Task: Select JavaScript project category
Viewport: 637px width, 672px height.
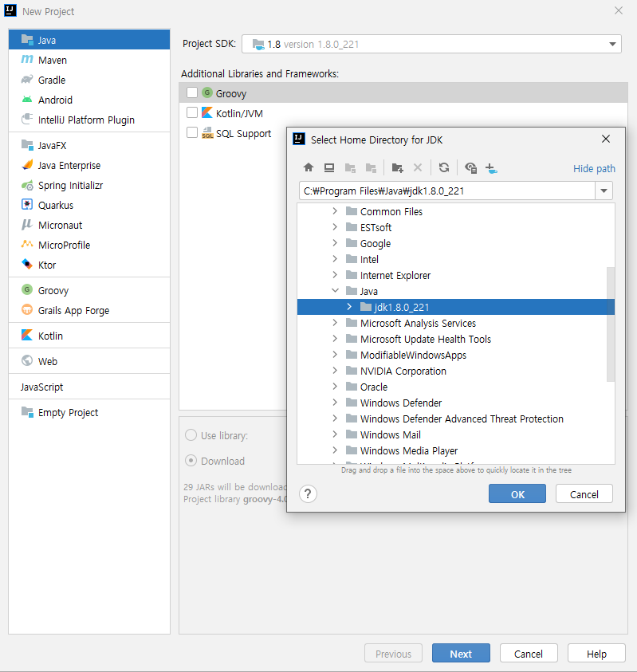Action: pyautogui.click(x=89, y=387)
